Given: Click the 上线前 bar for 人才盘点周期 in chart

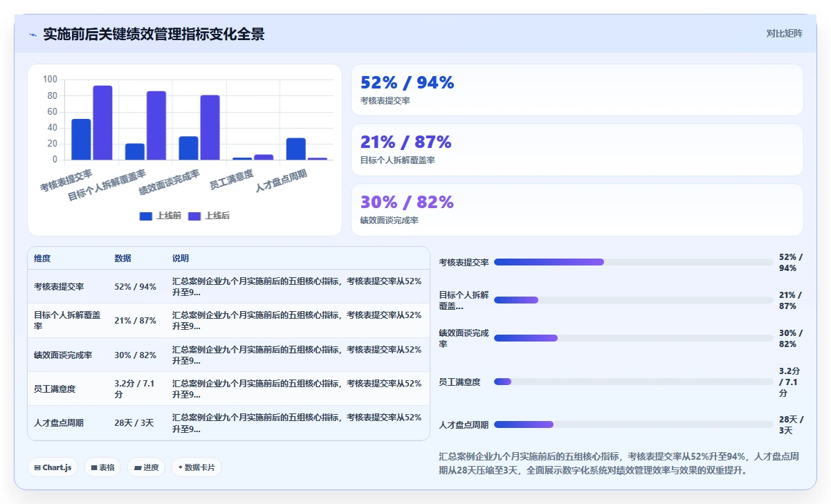Looking at the screenshot, I should pos(296,149).
